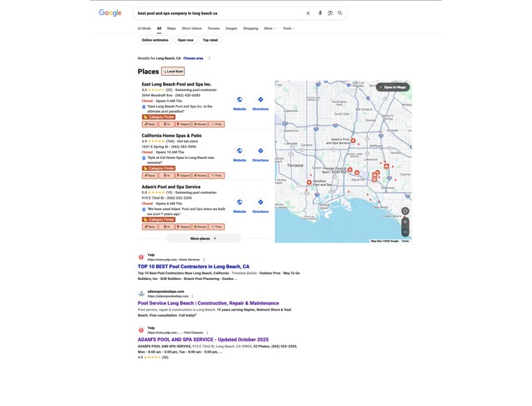Toggle the Open now filter chip
This screenshot has width=532, height=406.
185,40
